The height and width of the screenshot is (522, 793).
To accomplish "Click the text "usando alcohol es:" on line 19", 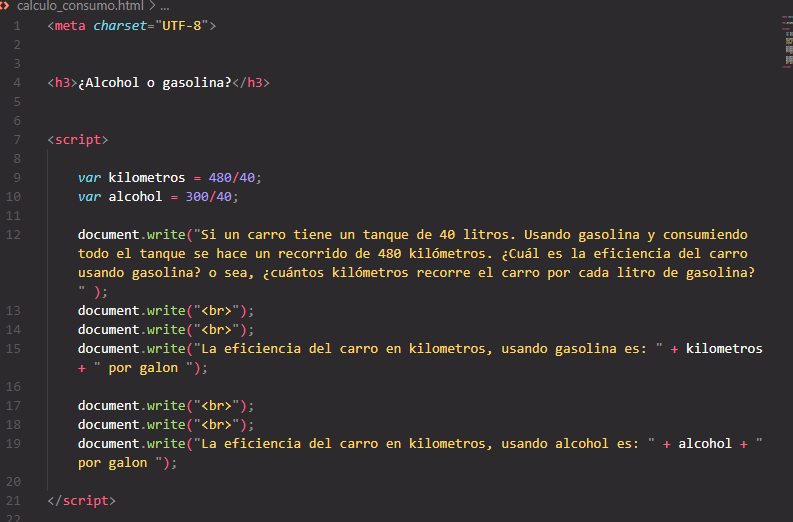I will coord(570,444).
